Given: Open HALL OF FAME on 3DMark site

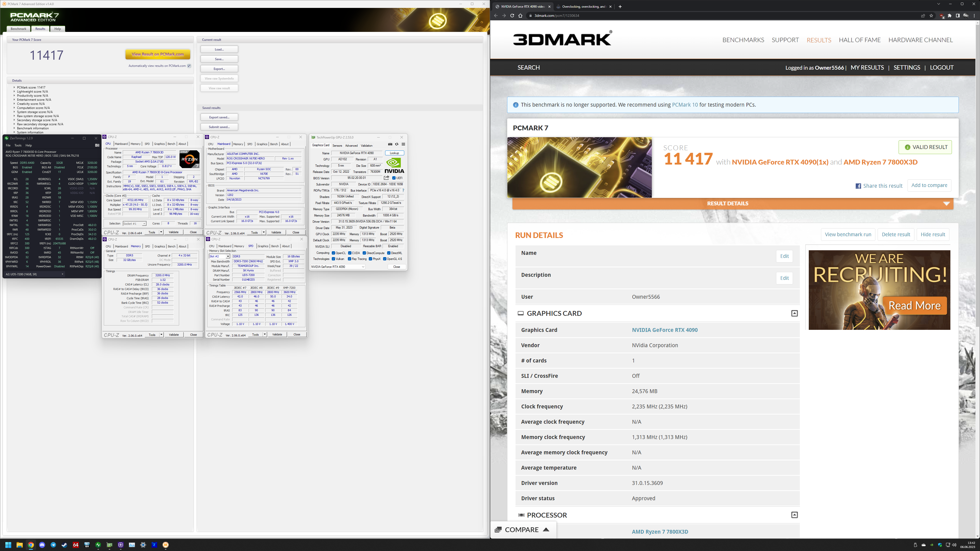Looking at the screenshot, I should point(859,40).
